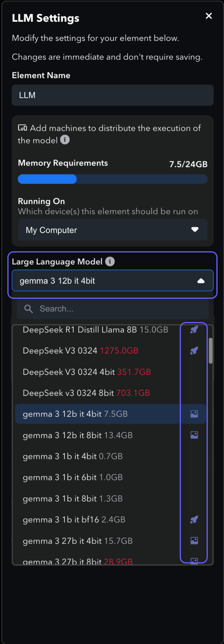Choose DeepSeek V3 0324 4bit from list
Screen dimensions: 224x644
(87, 372)
